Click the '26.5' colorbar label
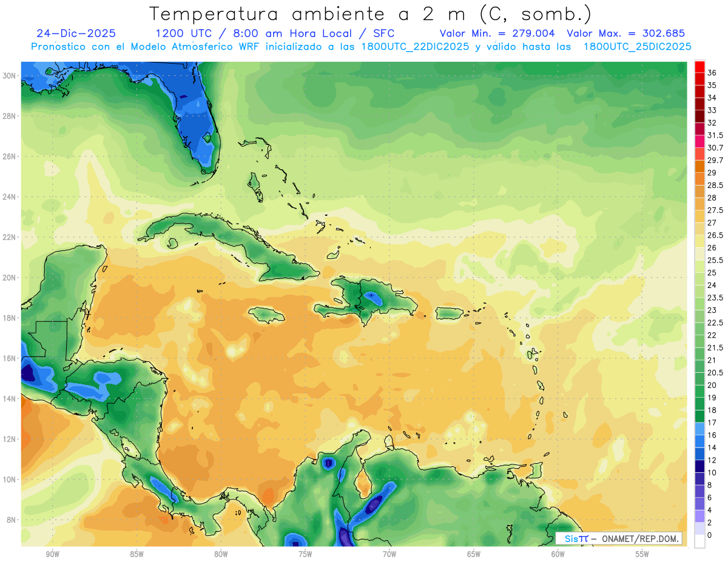Image resolution: width=728 pixels, height=562 pixels. [x=715, y=235]
